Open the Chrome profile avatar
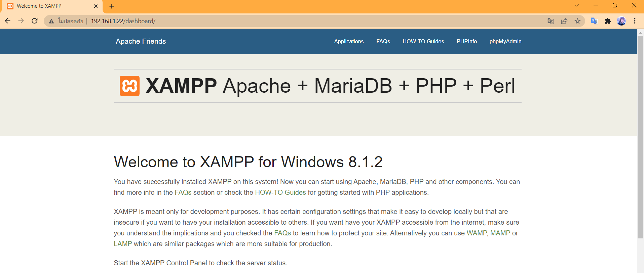Image resolution: width=644 pixels, height=273 pixels. [621, 21]
